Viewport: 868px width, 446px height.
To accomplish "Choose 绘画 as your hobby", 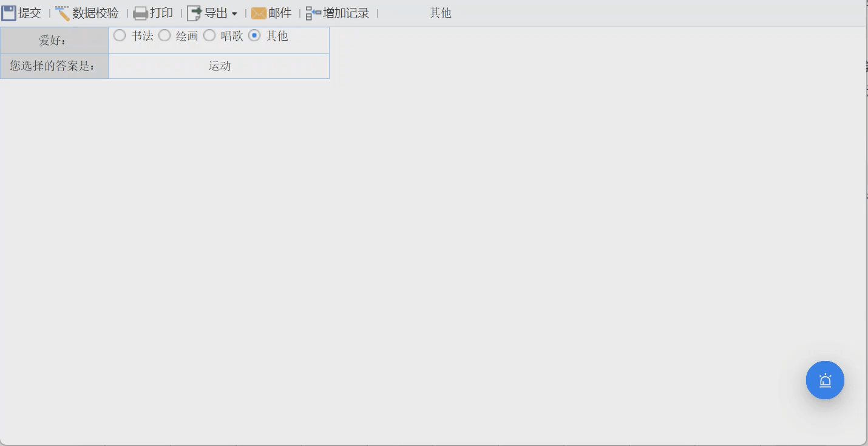I will click(164, 35).
